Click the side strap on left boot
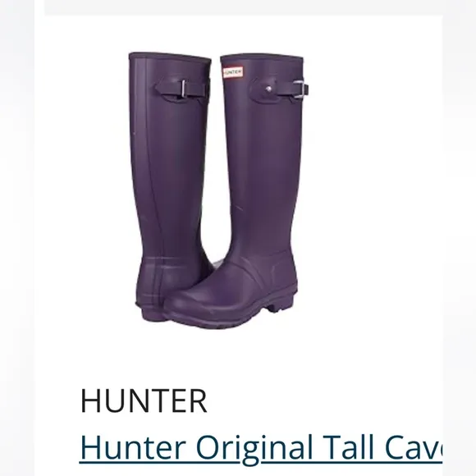The image size is (476, 476). [182, 89]
